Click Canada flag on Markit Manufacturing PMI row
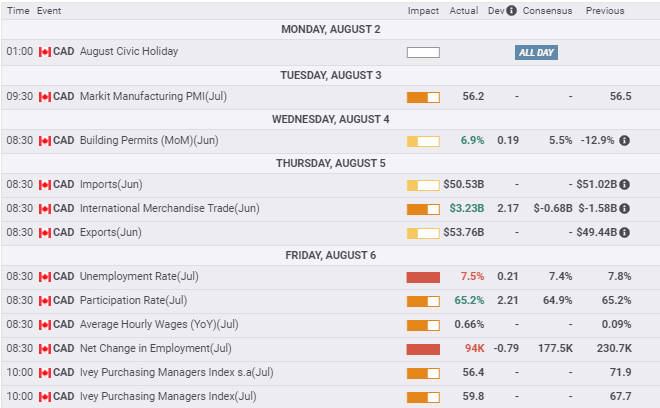 (44, 97)
